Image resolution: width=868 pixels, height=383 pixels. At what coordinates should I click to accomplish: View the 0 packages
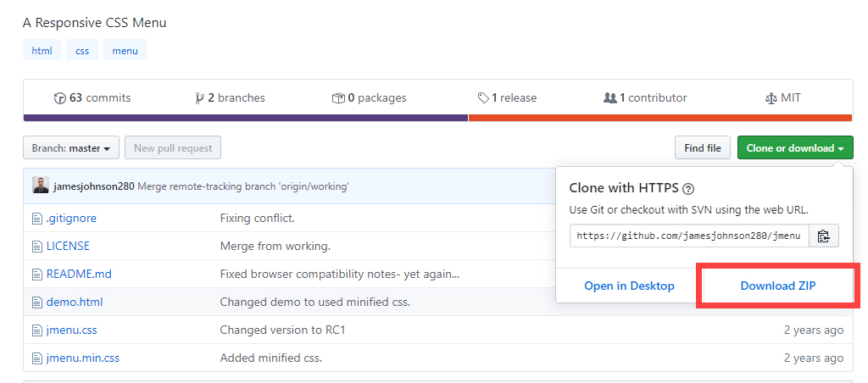coord(370,98)
